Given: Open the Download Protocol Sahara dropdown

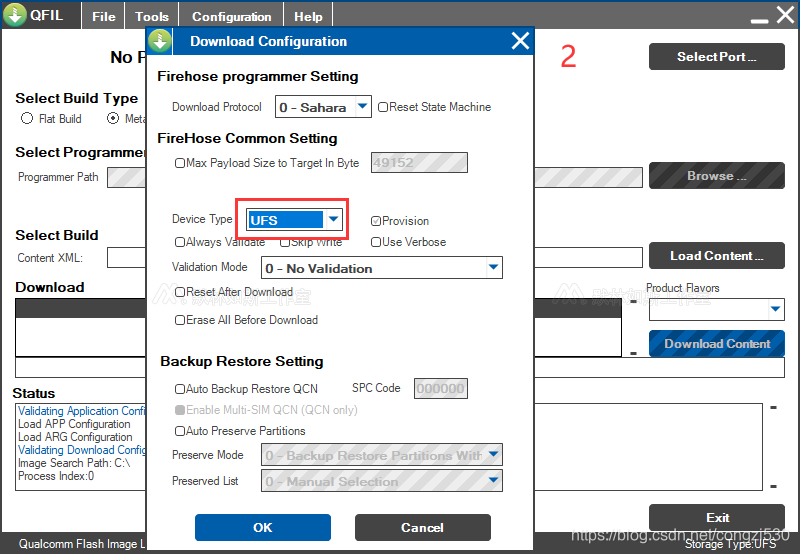Looking at the screenshot, I should point(323,107).
